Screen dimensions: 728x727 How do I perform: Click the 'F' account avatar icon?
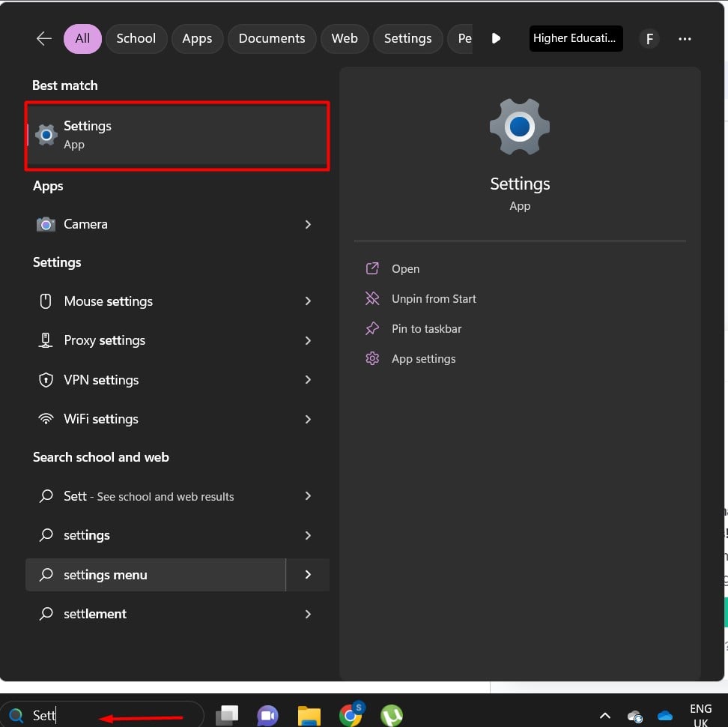(x=649, y=39)
